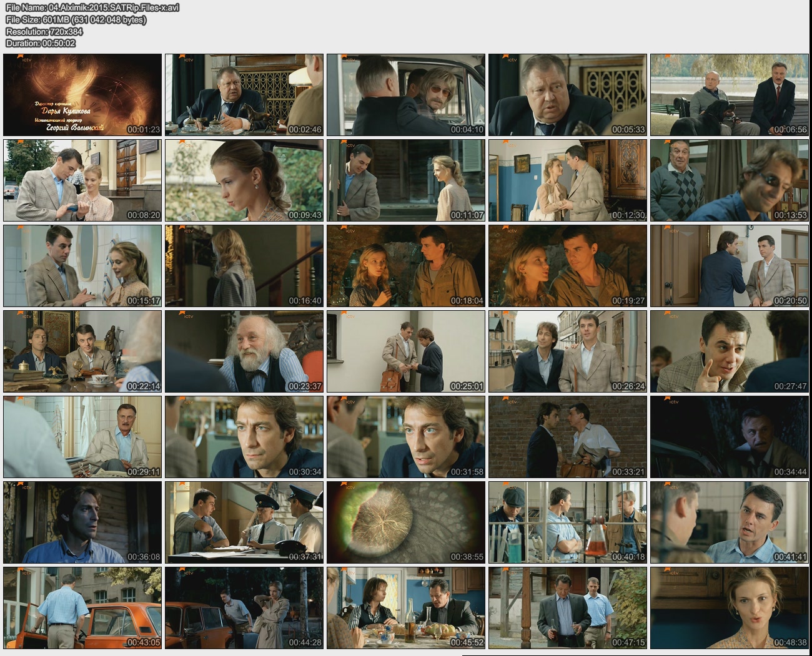Open the last frame at 00:48:38
Image resolution: width=812 pixels, height=656 pixels.
[x=729, y=608]
